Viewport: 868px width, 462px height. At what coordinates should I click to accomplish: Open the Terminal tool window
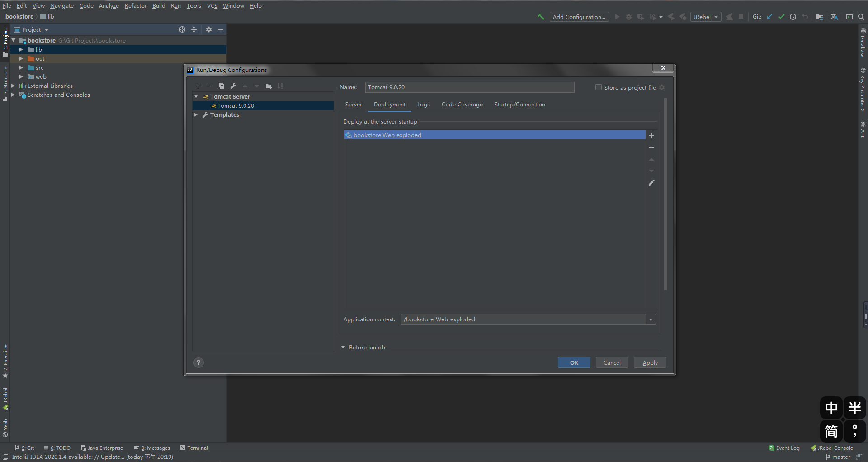[x=194, y=448]
